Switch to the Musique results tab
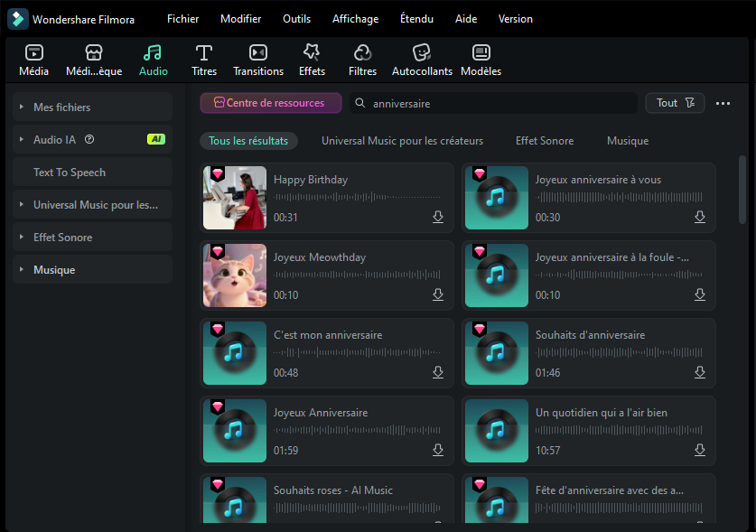The height and width of the screenshot is (532, 756). point(625,140)
